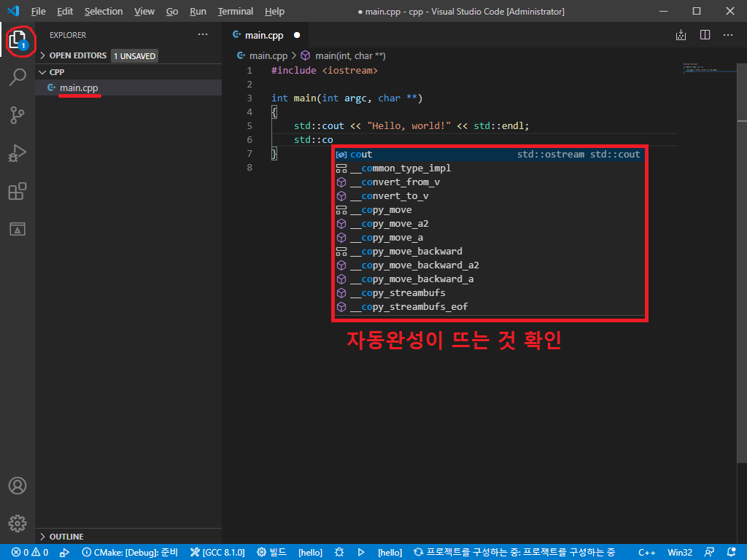Image resolution: width=747 pixels, height=560 pixels.
Task: Open the Run and Debug view
Action: (x=18, y=153)
